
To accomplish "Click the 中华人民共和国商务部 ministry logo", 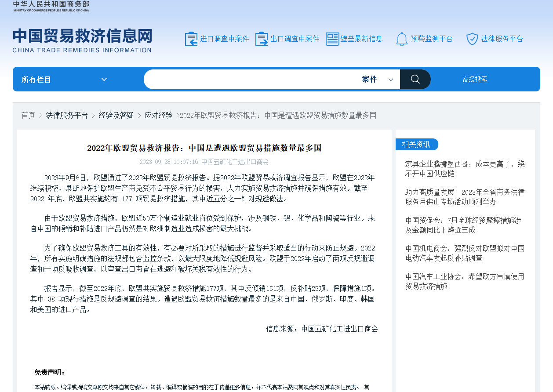I will pos(51,6).
